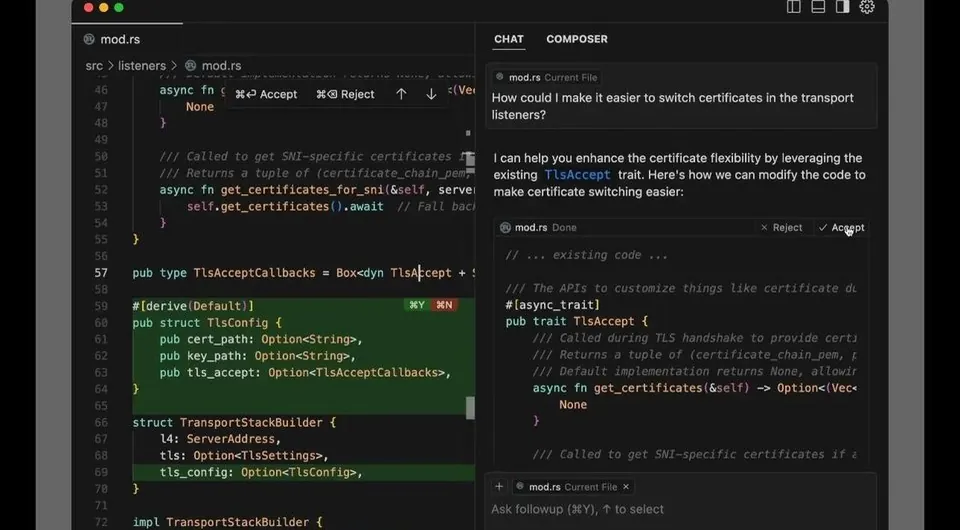Viewport: 960px width, 530px height.
Task: Click 'impl TransportStackBuilder {' line
Action: point(227,522)
